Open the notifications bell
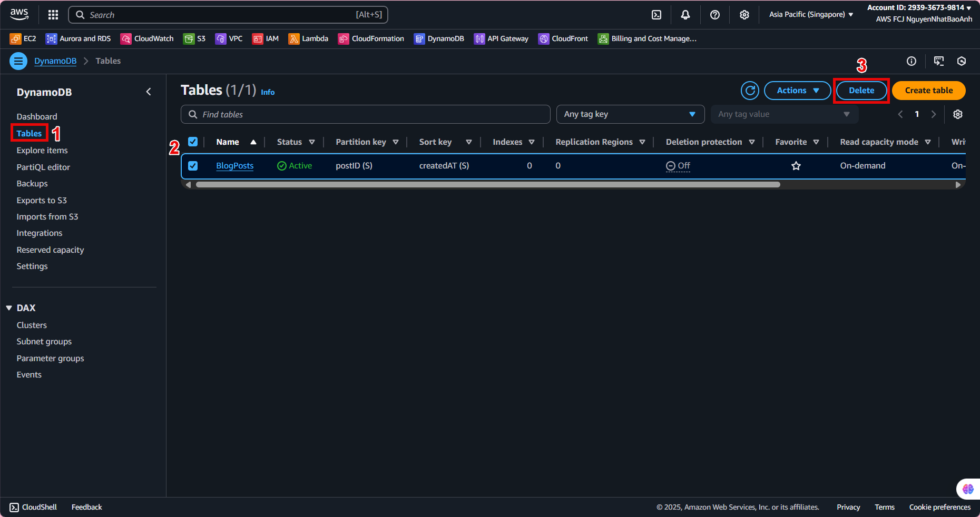This screenshot has width=980, height=517. [685, 15]
